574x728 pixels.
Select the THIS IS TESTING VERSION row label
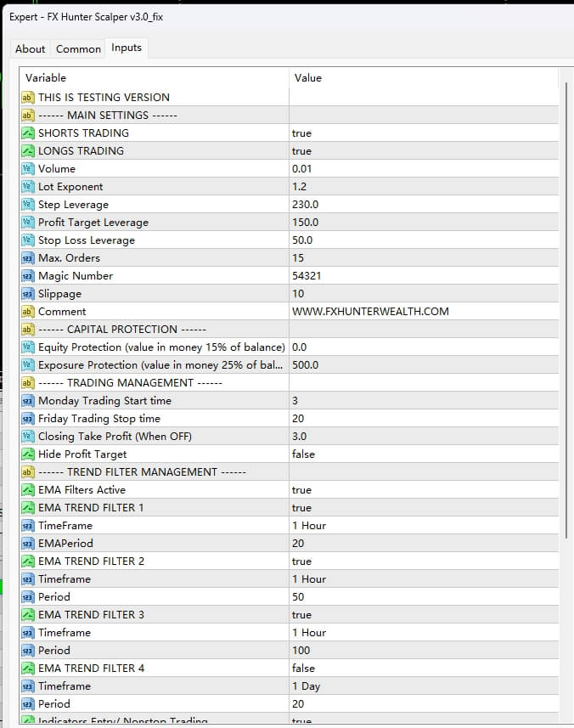[104, 98]
